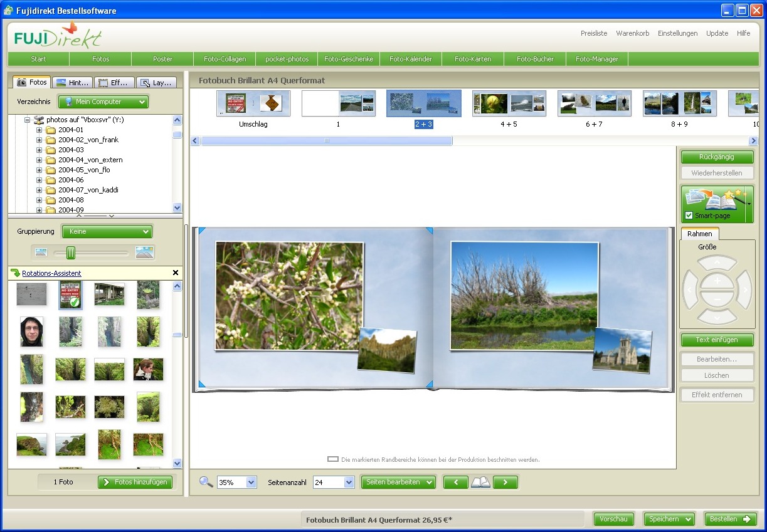The image size is (767, 532).
Task: Click the church photo on right page
Action: point(622,350)
